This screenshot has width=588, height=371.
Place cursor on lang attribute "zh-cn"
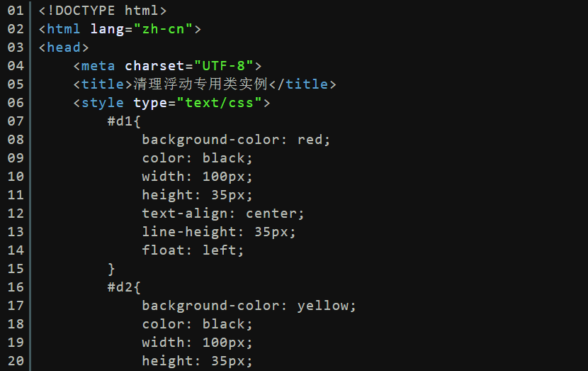163,29
